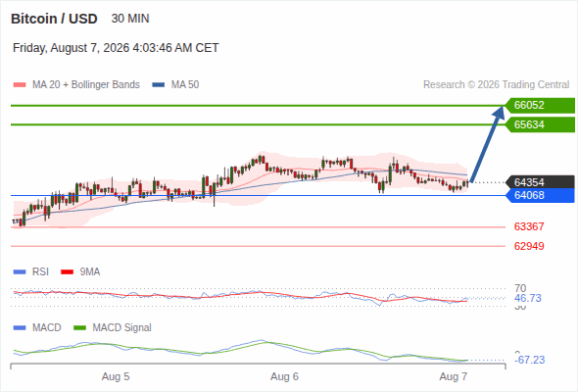Click the MA 50 blue legend swatch
Viewport: 578px width, 392px height.
point(159,85)
